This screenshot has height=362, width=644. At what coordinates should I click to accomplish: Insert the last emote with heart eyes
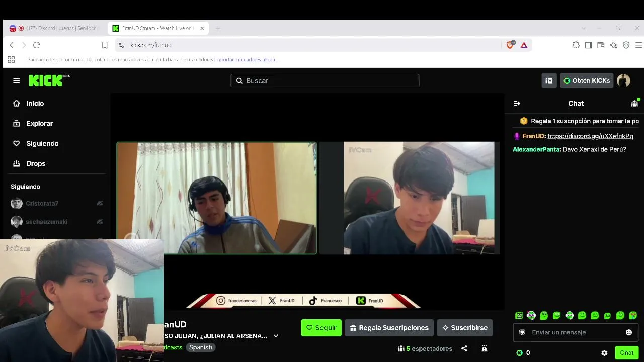pyautogui.click(x=633, y=316)
